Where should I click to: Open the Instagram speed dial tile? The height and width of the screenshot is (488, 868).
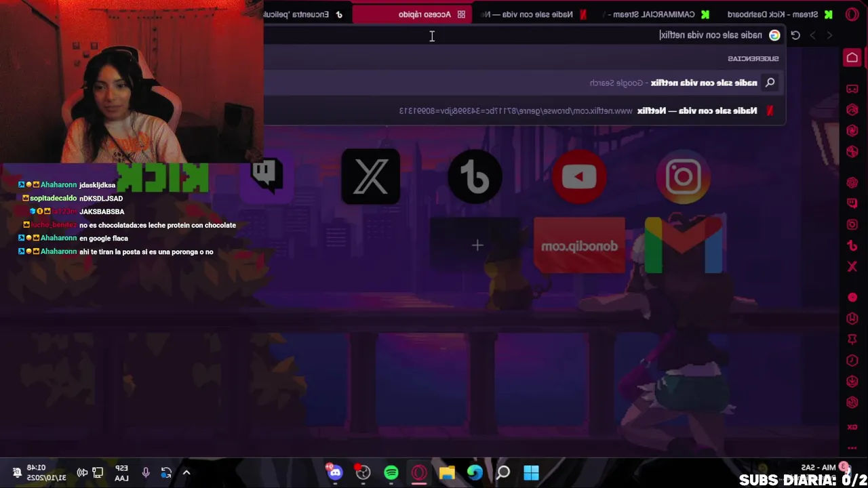pyautogui.click(x=683, y=177)
